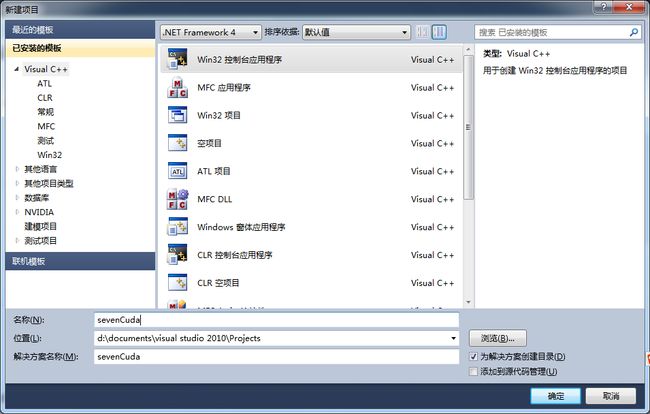Open the 已安装的模板 section
This screenshot has height=414, width=650.
coord(80,48)
